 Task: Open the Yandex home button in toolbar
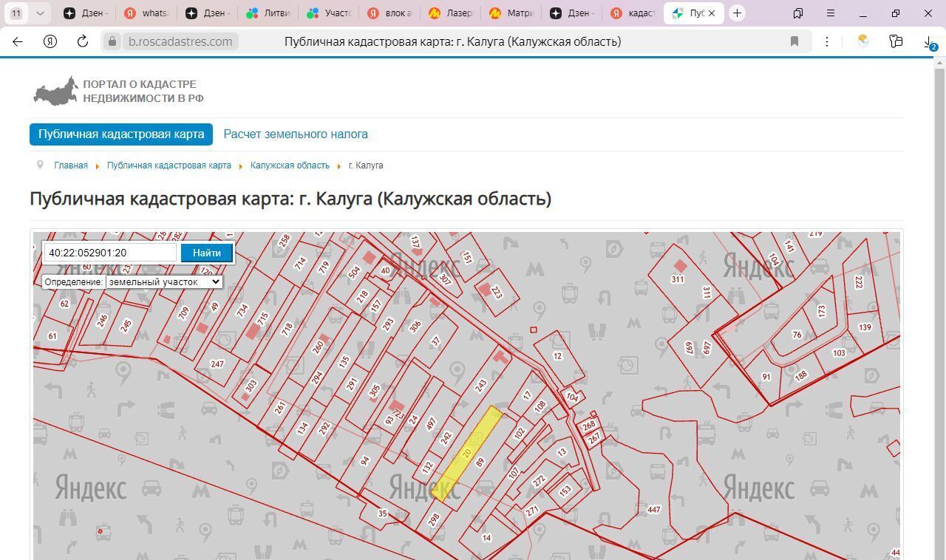pyautogui.click(x=50, y=41)
